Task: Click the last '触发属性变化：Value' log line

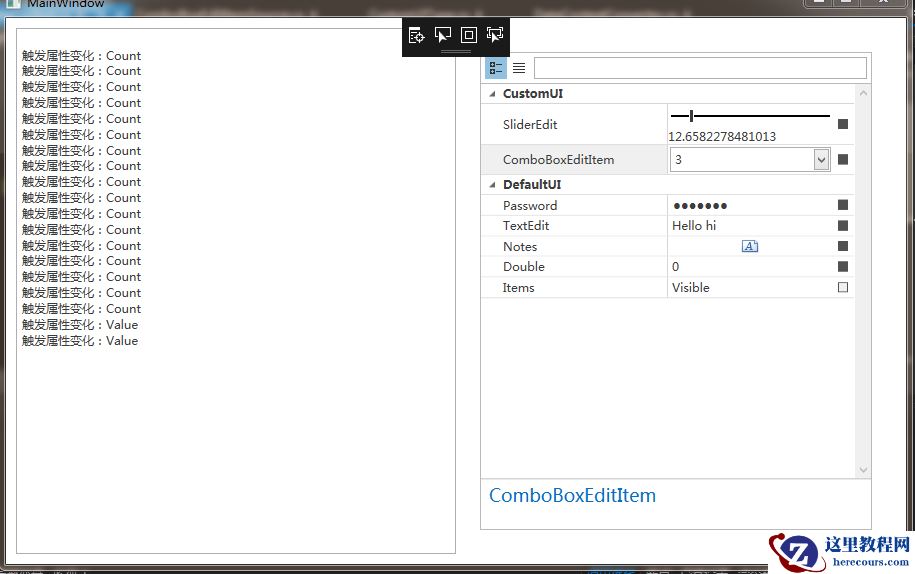Action: (x=80, y=341)
